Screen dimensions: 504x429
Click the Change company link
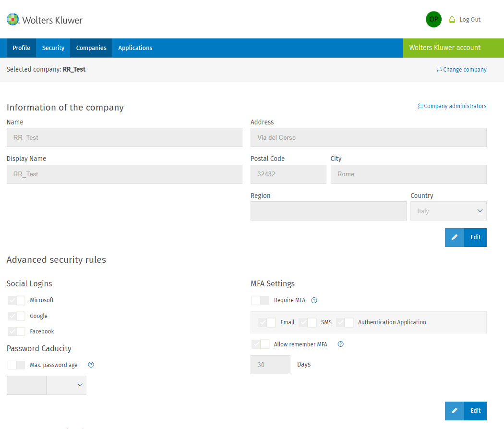(x=465, y=70)
